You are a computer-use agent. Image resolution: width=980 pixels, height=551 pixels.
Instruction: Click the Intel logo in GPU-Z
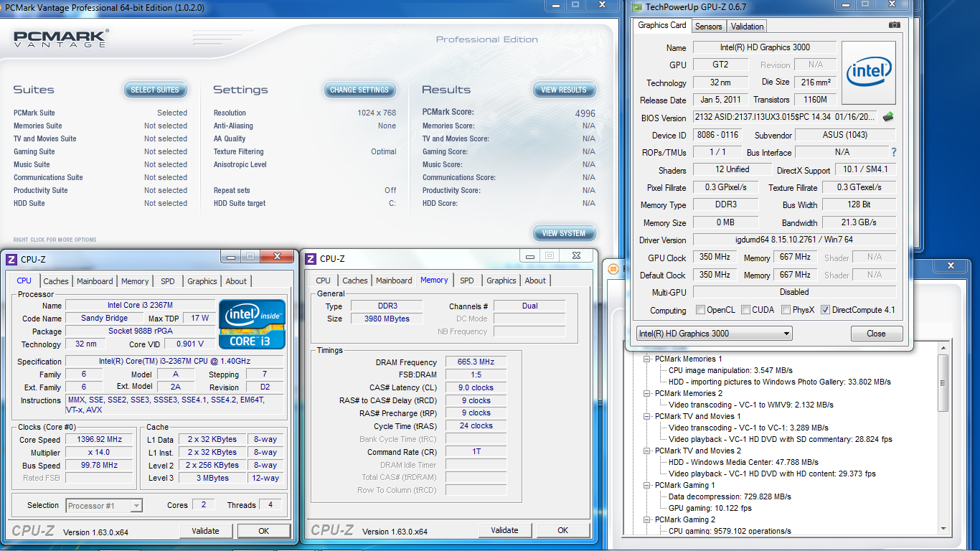[x=869, y=72]
